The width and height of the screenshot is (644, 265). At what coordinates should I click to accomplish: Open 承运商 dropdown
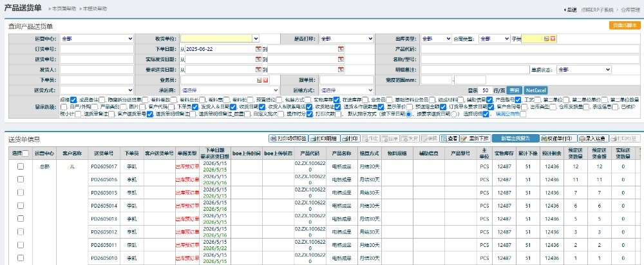(x=230, y=90)
